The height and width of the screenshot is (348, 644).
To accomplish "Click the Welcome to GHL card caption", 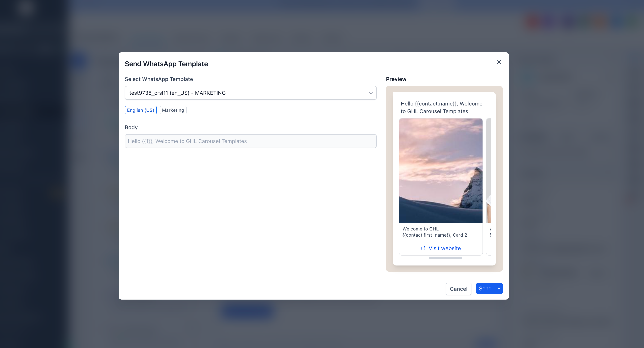I will coord(434,232).
